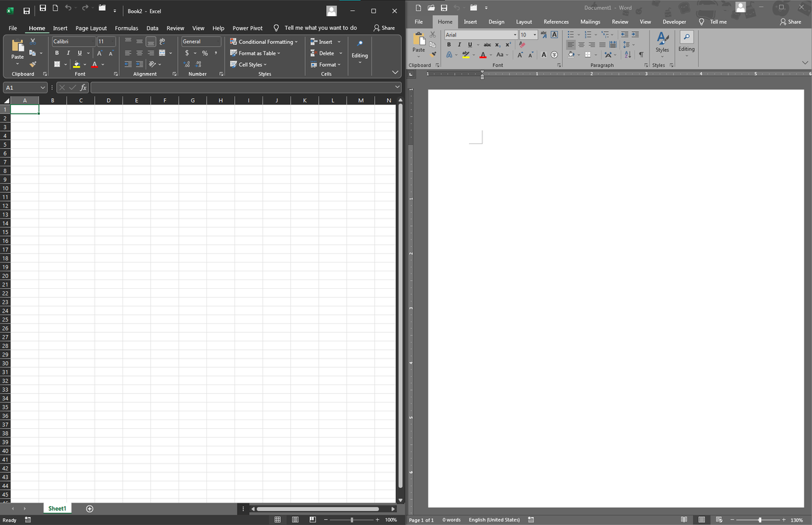Click Undo in Excel quick access toolbar
Image resolution: width=812 pixels, height=525 pixels.
pos(68,8)
